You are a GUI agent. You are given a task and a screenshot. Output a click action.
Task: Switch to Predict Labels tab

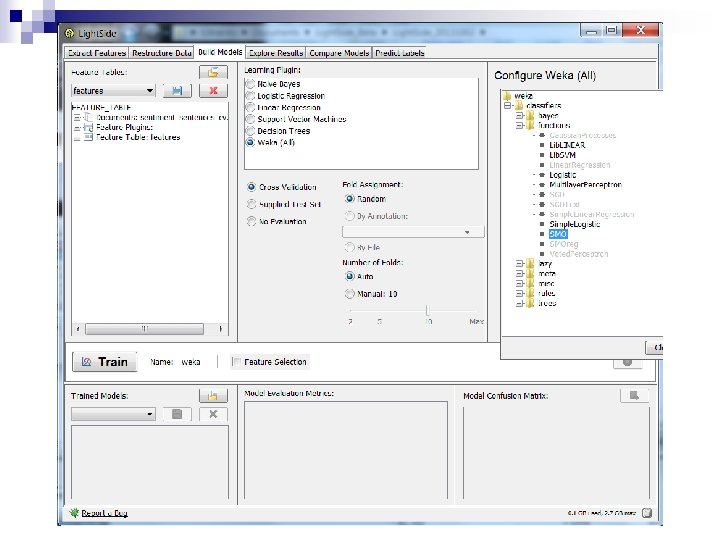point(399,53)
